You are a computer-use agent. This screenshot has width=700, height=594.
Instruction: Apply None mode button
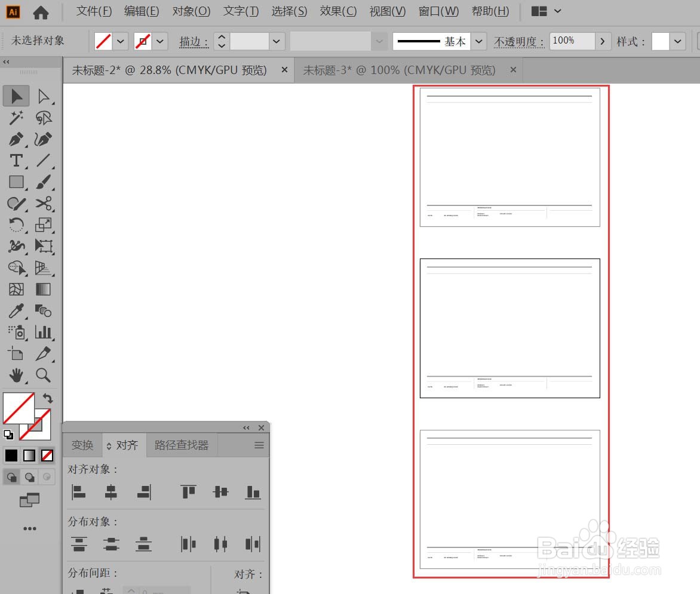coord(47,455)
